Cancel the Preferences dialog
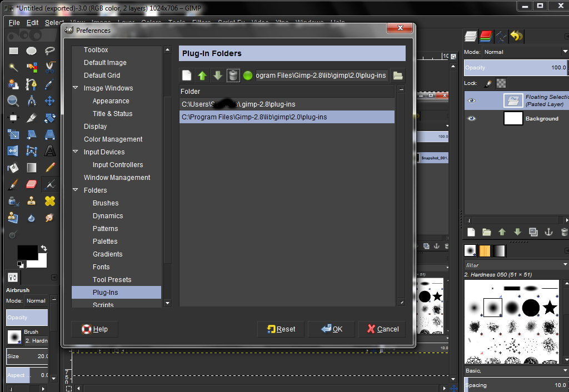Image resolution: width=569 pixels, height=392 pixels. tap(382, 329)
